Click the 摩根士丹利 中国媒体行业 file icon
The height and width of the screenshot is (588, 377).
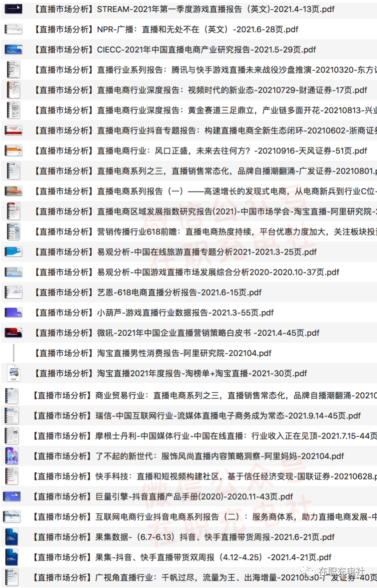(x=12, y=436)
